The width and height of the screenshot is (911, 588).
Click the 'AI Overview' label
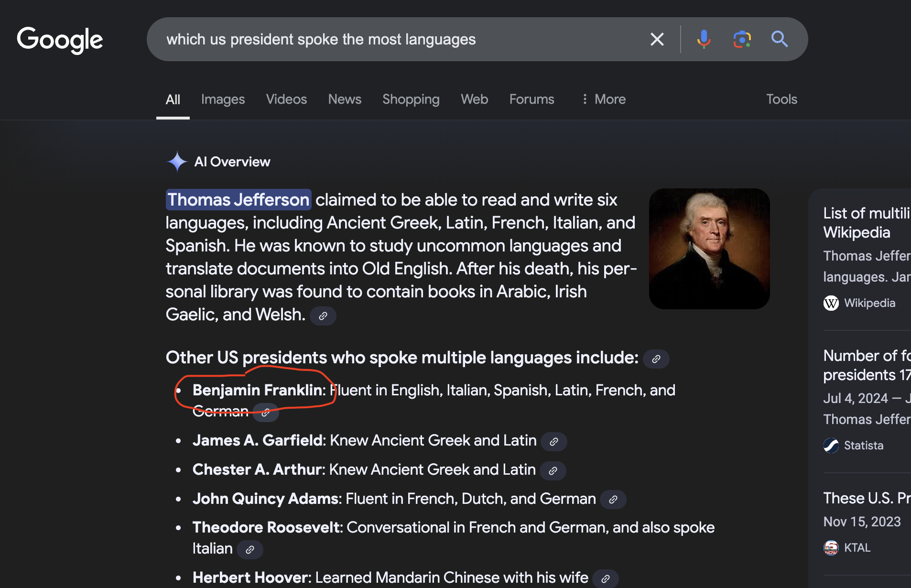pos(232,162)
